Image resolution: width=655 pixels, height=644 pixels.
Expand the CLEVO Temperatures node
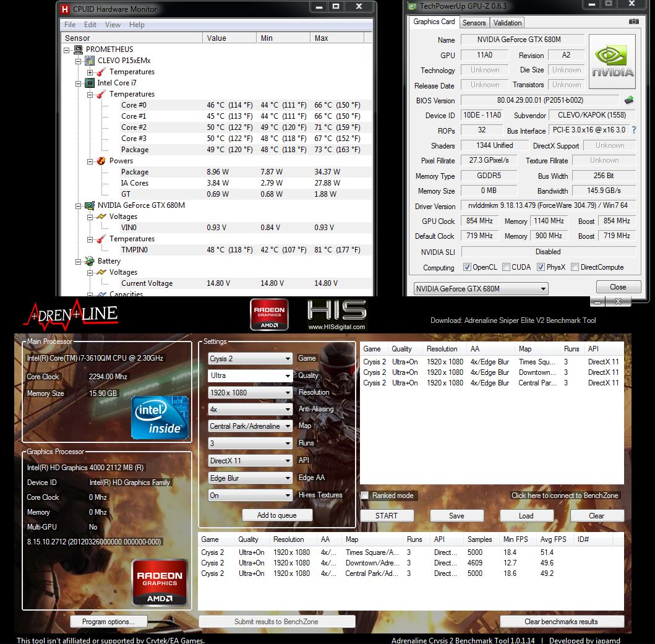click(x=90, y=72)
